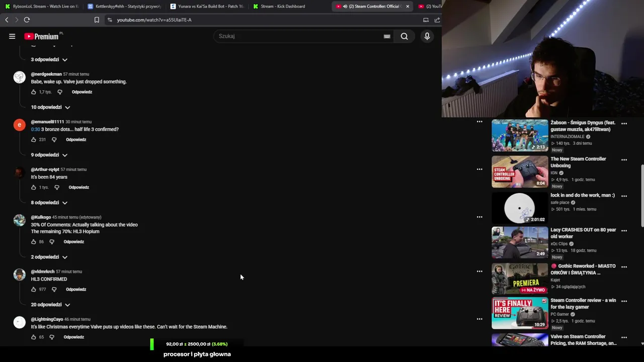Click @emanuel81111 orange avatar

pyautogui.click(x=19, y=125)
